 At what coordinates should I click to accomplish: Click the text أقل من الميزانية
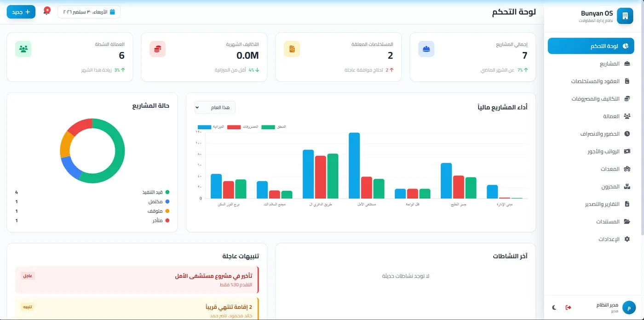coord(230,70)
